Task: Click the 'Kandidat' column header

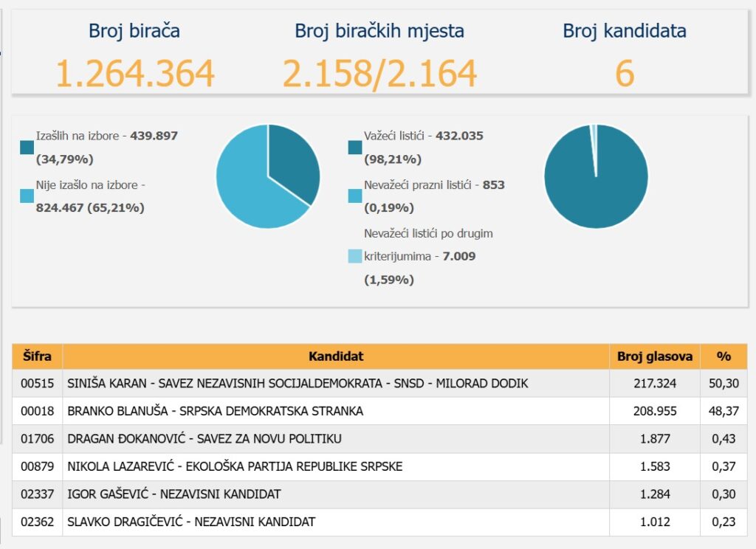Action: coord(336,356)
